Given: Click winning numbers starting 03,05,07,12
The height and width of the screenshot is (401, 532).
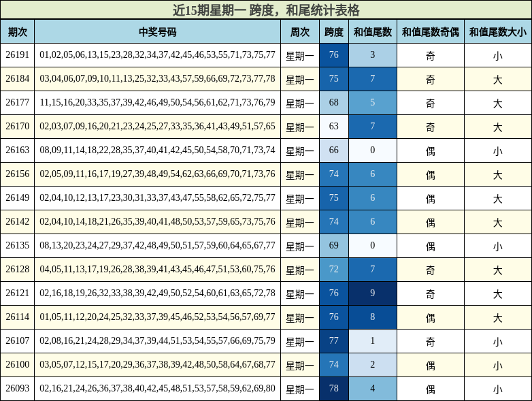Looking at the screenshot, I should (157, 364).
